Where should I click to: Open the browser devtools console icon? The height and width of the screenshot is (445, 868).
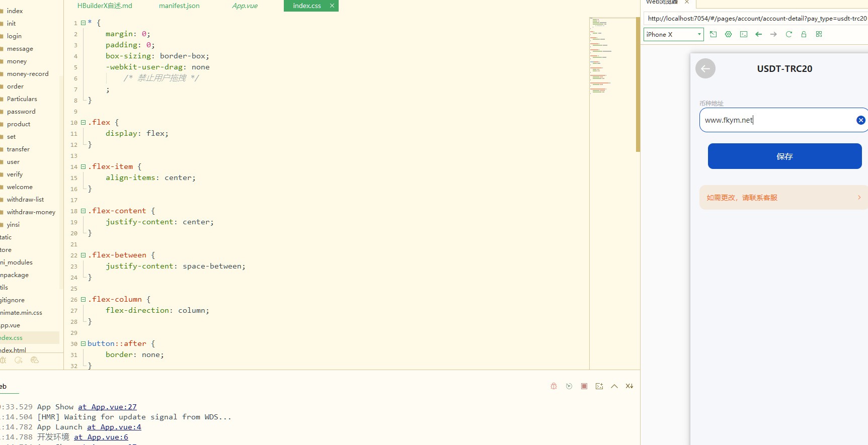pyautogui.click(x=744, y=34)
